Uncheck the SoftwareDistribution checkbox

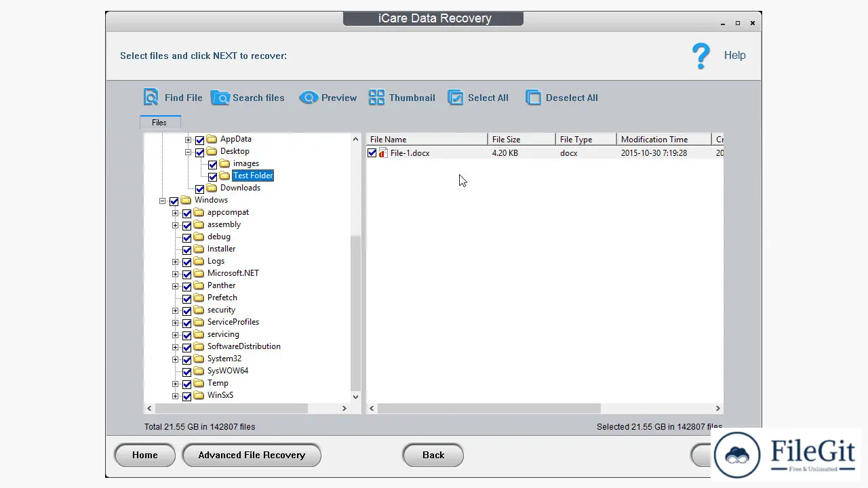tap(187, 348)
